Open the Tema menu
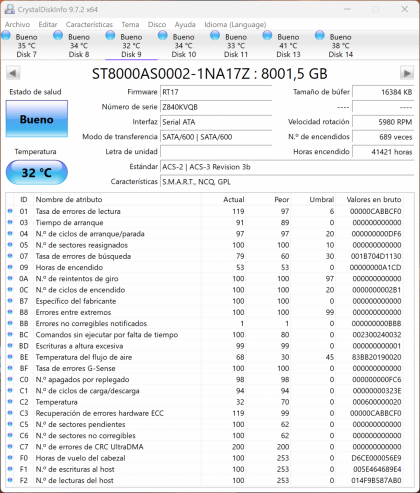Viewport: 420px width, 493px height. (130, 24)
